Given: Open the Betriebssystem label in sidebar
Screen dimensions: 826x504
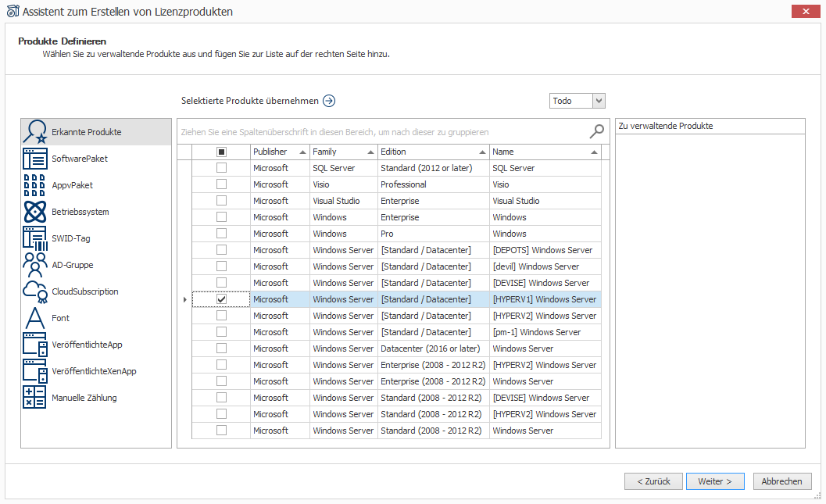Looking at the screenshot, I should 80,212.
